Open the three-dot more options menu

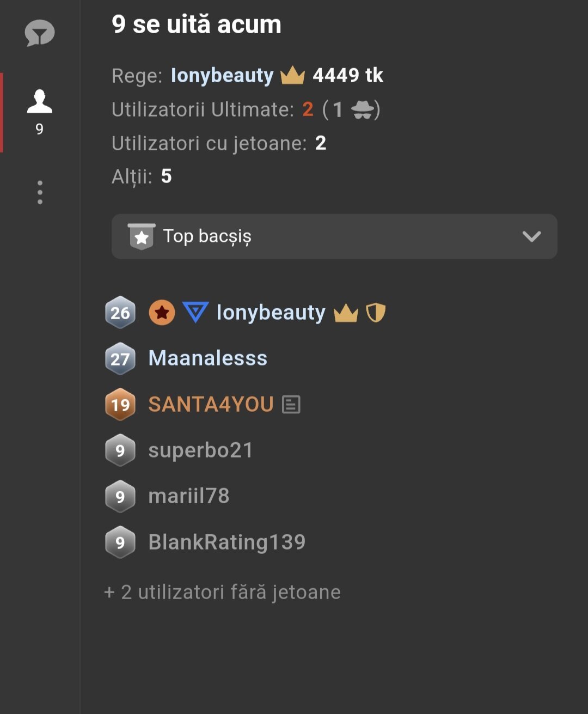[40, 192]
